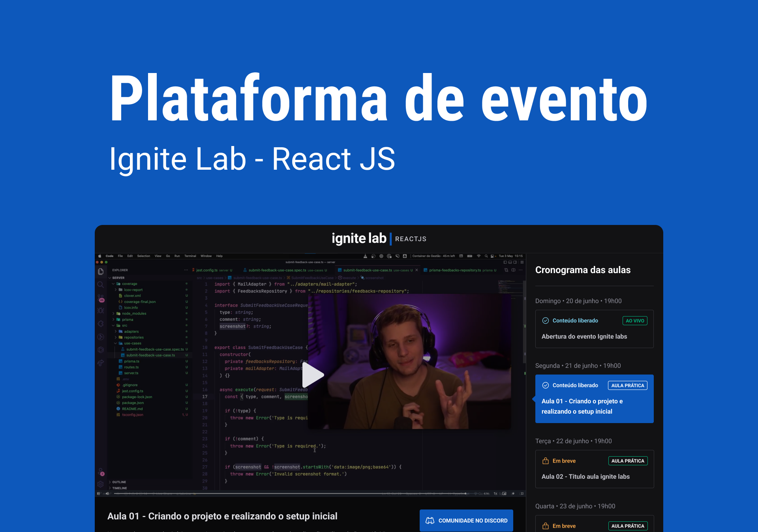Open the Terminal menu
Image resolution: width=758 pixels, height=532 pixels.
coord(190,256)
